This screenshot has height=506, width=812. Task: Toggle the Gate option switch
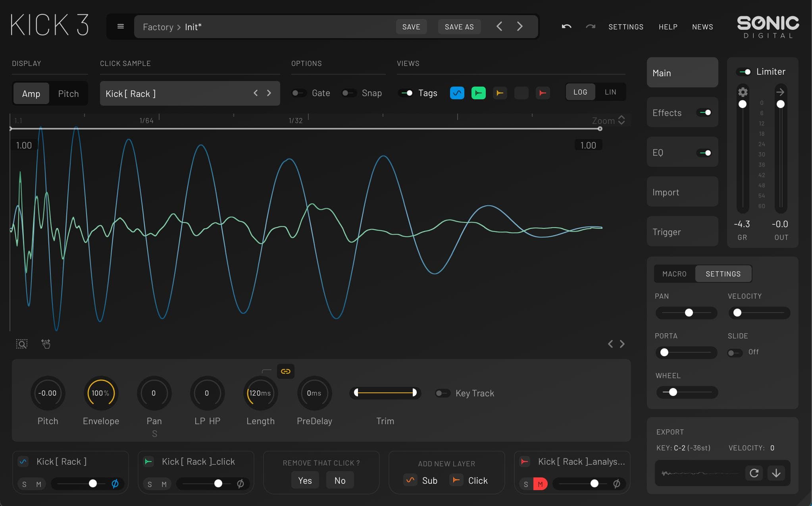pyautogui.click(x=298, y=93)
